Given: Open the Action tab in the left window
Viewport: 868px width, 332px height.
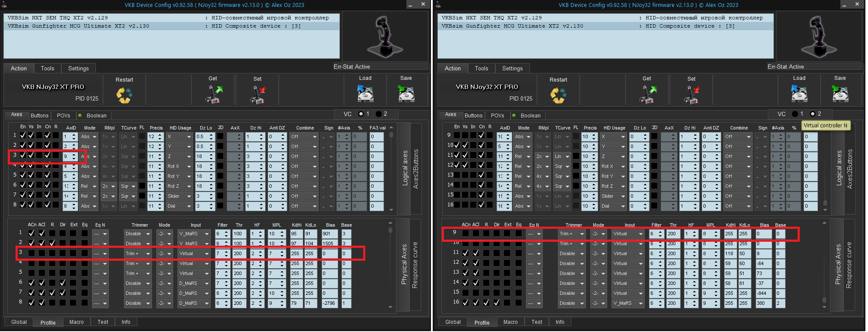Looking at the screenshot, I should (x=19, y=68).
